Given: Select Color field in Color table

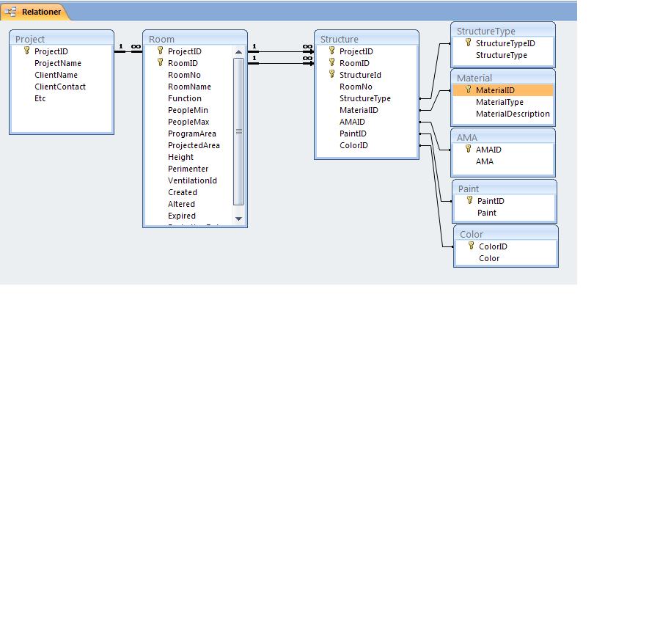Looking at the screenshot, I should pos(489,258).
